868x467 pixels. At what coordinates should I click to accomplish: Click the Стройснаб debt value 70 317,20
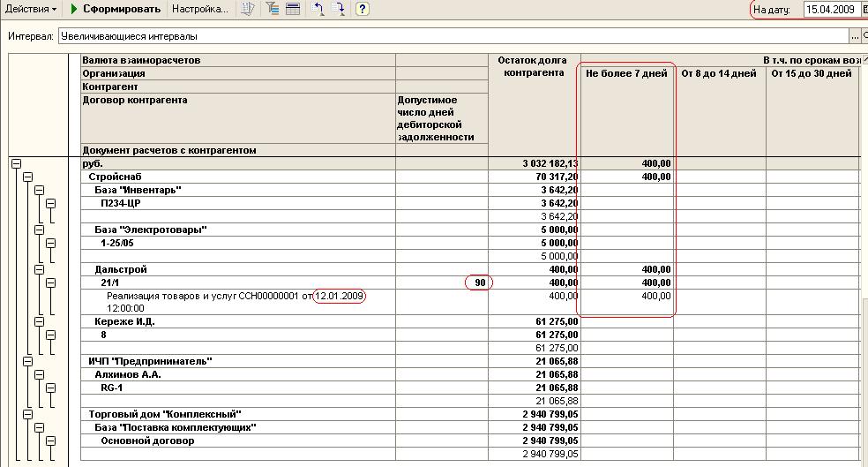click(557, 177)
